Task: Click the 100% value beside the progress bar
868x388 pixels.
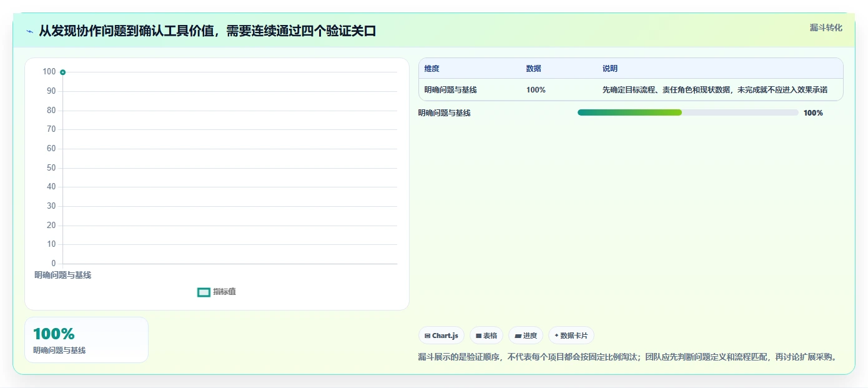Action: [x=813, y=113]
